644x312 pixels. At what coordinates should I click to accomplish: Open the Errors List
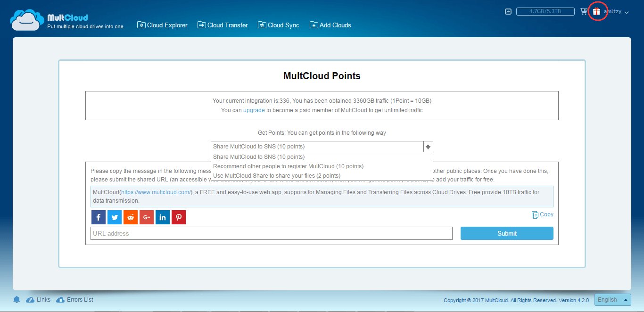click(x=79, y=299)
